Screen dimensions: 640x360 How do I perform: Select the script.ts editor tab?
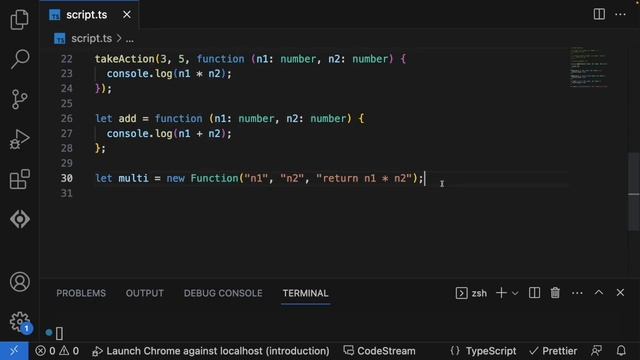click(x=90, y=15)
